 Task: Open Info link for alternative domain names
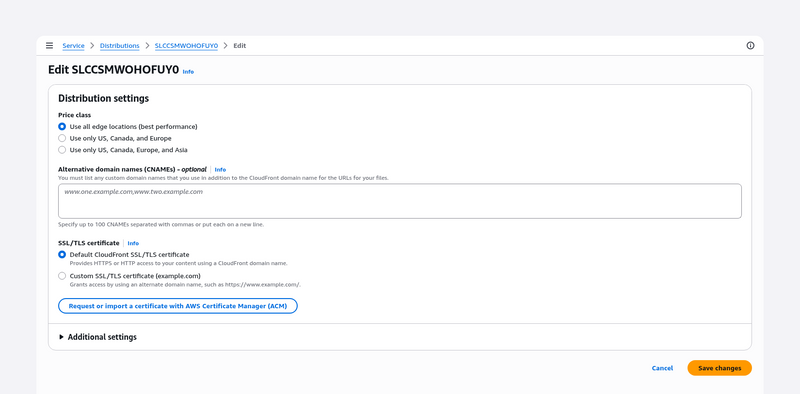tap(220, 169)
